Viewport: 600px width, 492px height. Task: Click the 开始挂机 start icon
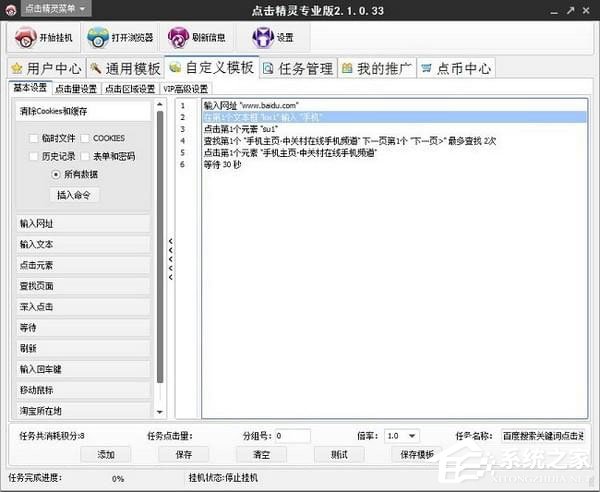tap(25, 37)
